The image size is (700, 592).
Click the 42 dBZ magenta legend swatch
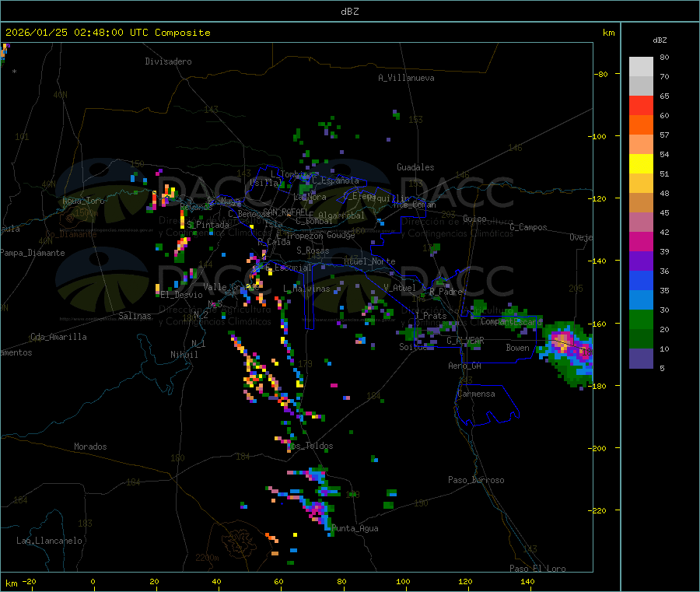pos(641,241)
